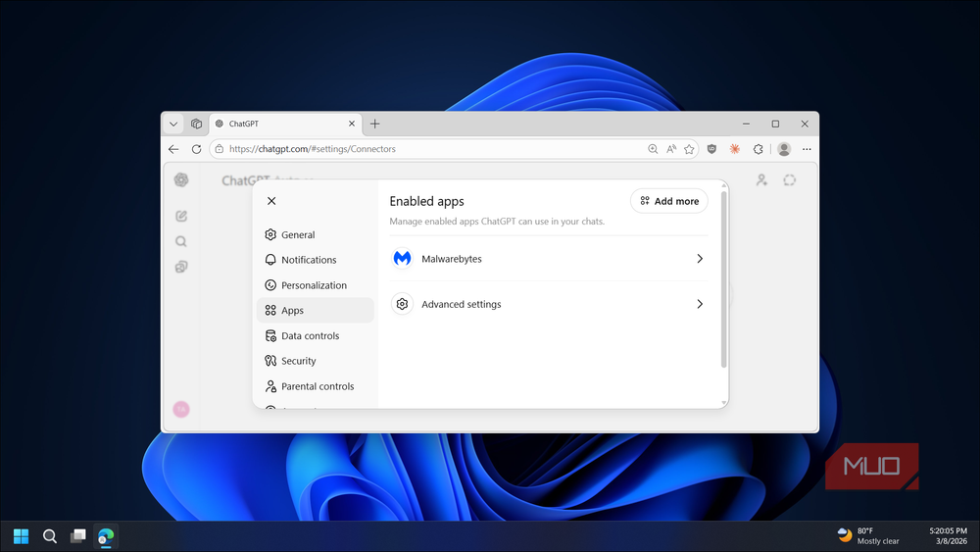Image resolution: width=980 pixels, height=552 pixels.
Task: Open Notifications settings section
Action: coord(315,260)
